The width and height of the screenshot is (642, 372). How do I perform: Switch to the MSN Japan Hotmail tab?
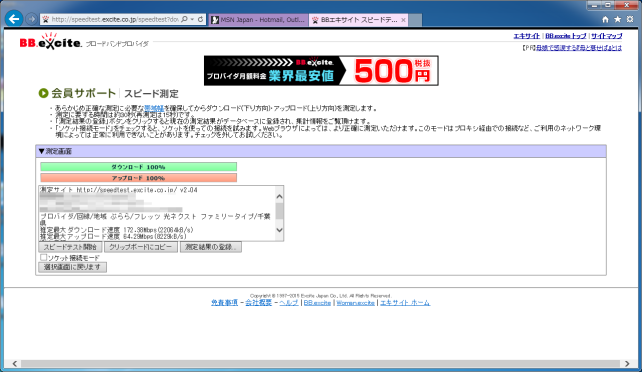[258, 20]
